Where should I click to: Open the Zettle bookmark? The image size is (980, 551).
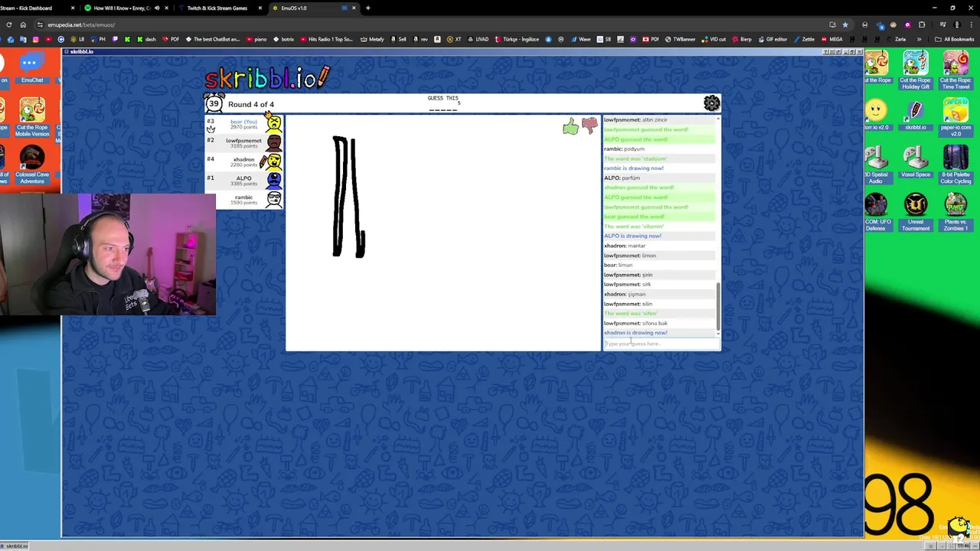804,39
